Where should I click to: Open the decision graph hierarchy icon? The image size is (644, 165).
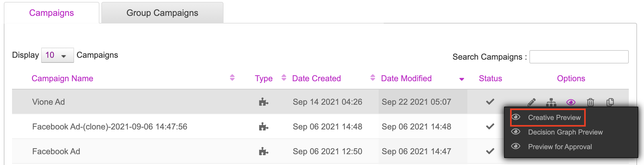(551, 102)
